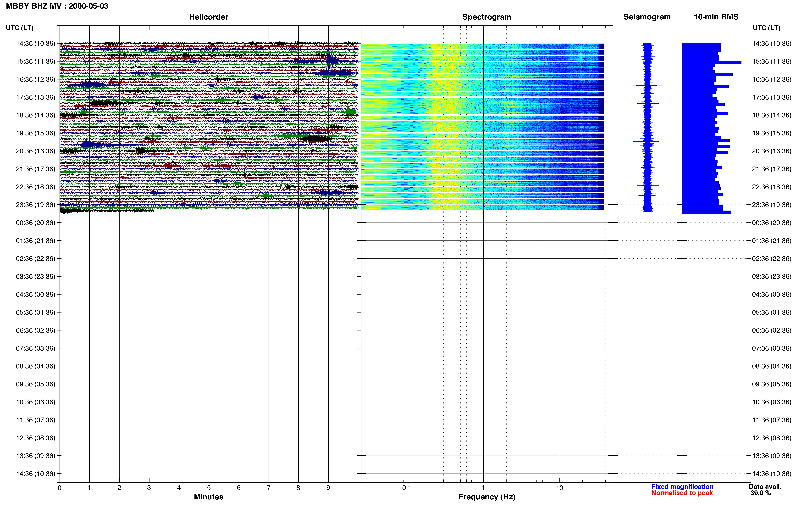Viewport: 812px width, 508px height.
Task: Click the right time label 03:36 (23:36)
Action: (x=772, y=277)
